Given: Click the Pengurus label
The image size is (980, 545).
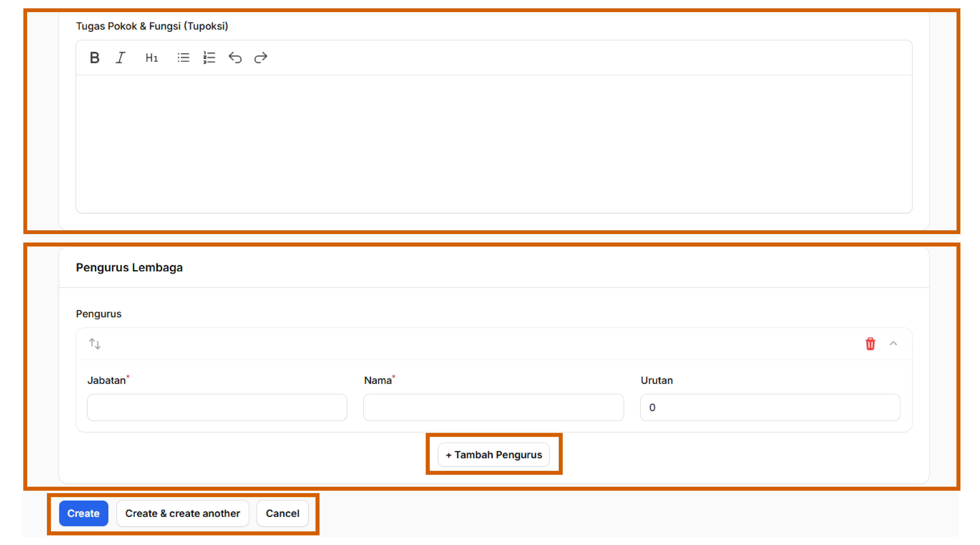Looking at the screenshot, I should click(98, 314).
